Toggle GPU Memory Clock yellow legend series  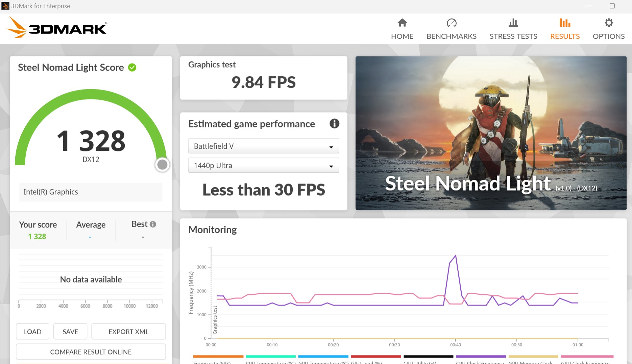tap(533, 357)
